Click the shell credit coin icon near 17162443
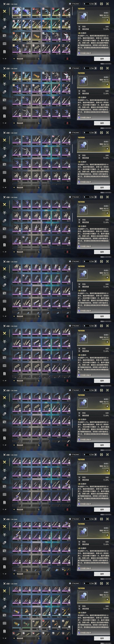Viewport: 114px width, 644px height. pyautogui.click(x=70, y=4)
